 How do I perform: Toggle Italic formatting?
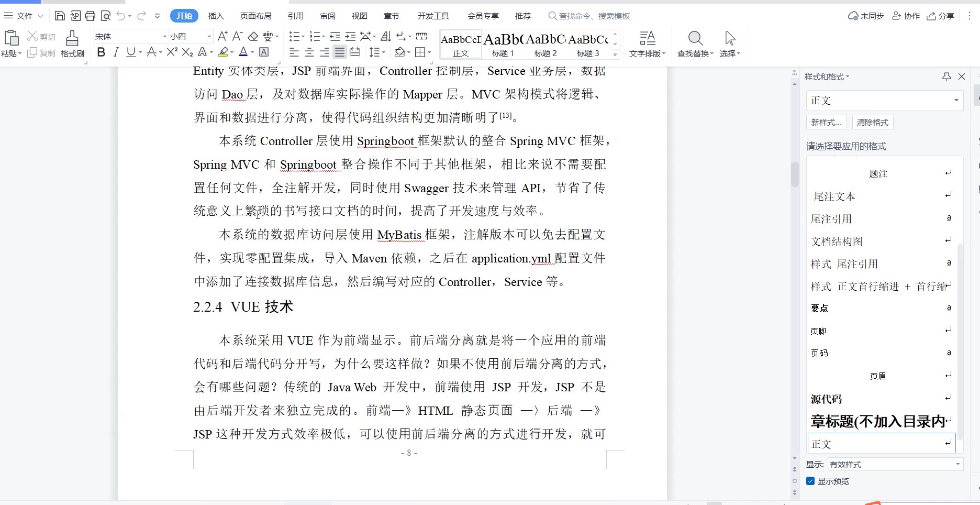pyautogui.click(x=116, y=52)
